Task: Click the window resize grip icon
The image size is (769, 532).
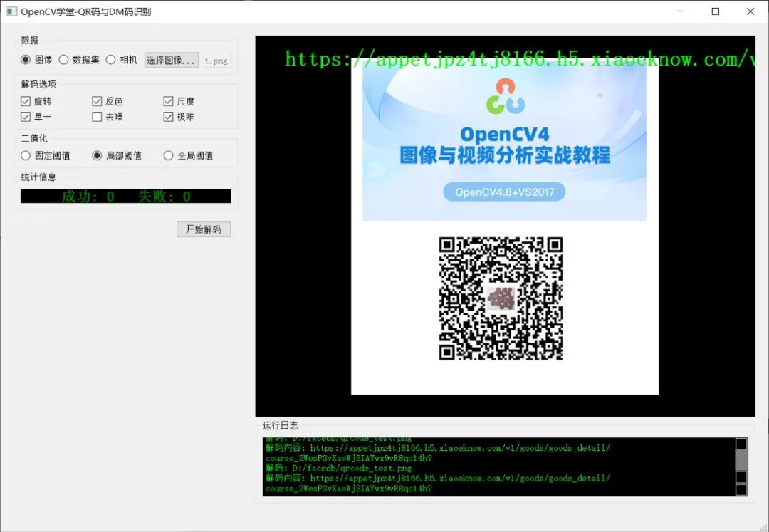Action: pos(763,526)
